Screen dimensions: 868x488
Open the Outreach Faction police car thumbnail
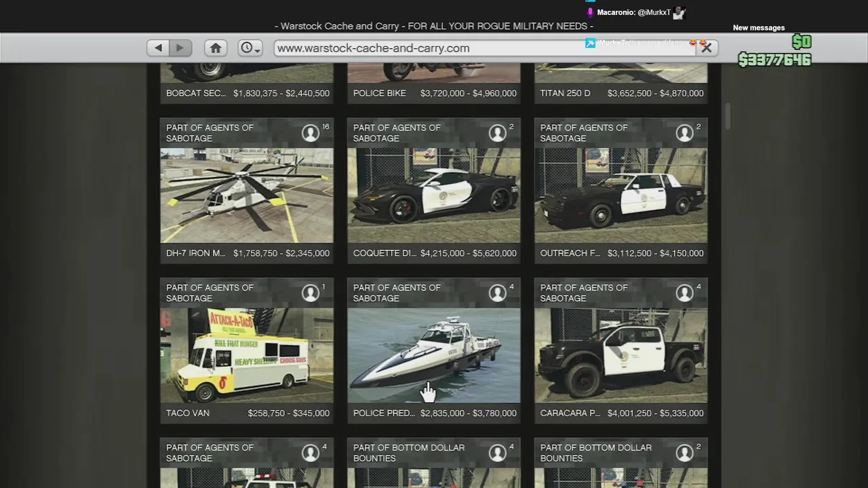pyautogui.click(x=621, y=195)
